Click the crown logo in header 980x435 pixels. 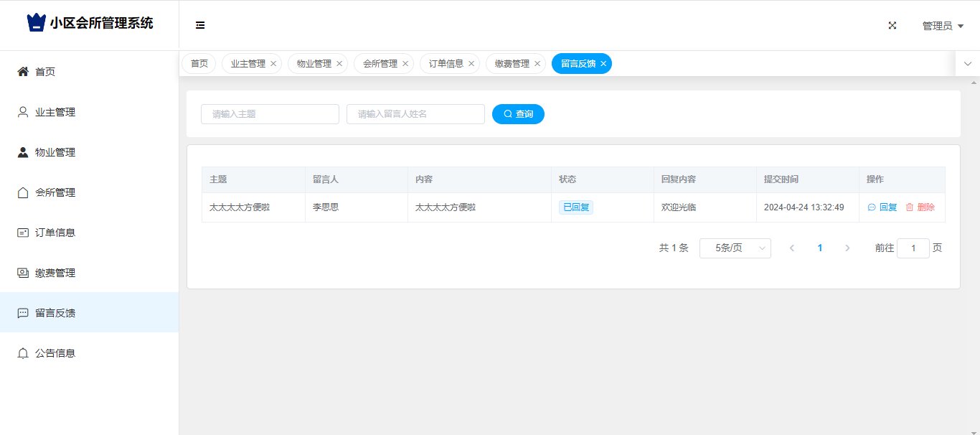[37, 23]
